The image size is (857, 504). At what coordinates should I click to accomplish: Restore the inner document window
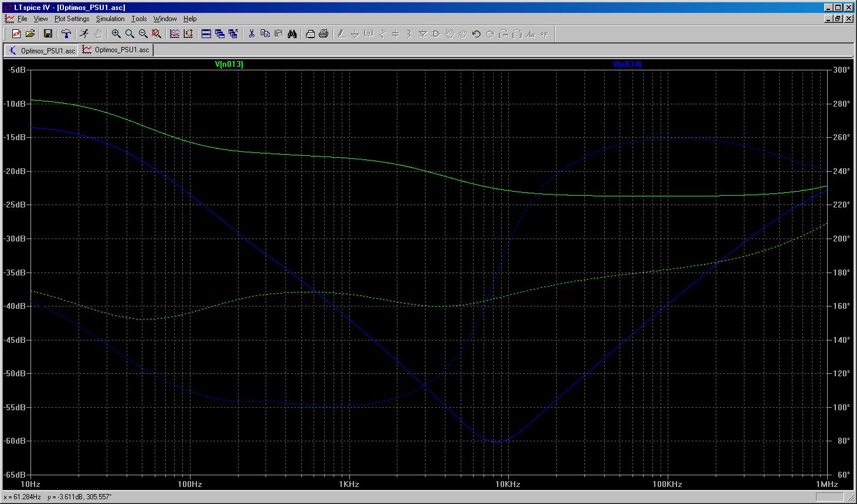[838, 19]
